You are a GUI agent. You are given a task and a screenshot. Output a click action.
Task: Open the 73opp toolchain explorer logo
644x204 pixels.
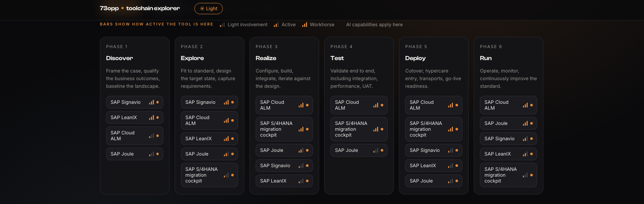(140, 8)
